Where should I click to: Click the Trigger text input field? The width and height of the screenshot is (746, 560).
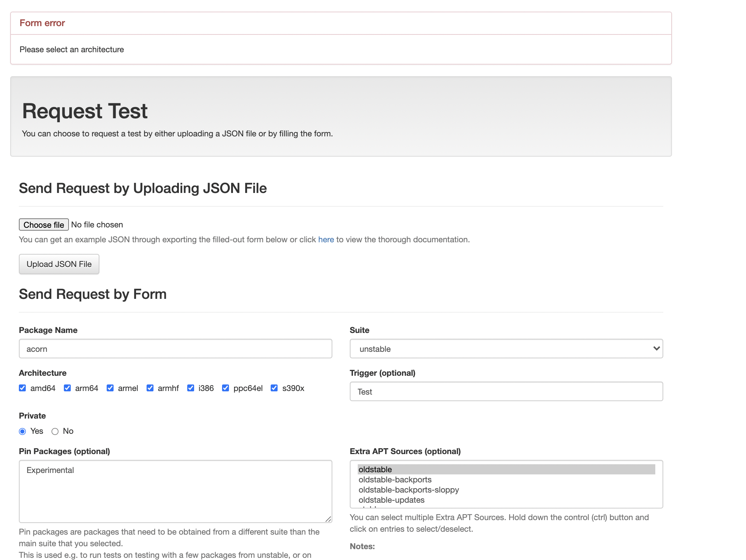[x=506, y=391]
